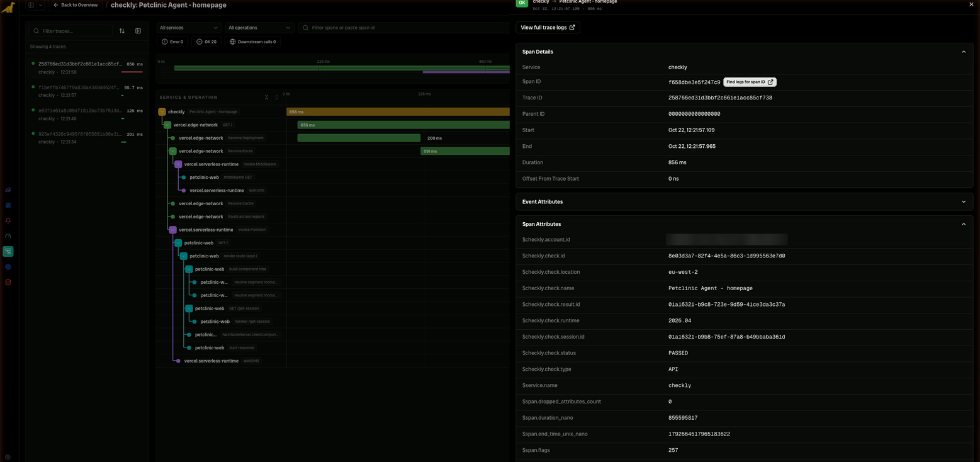The width and height of the screenshot is (980, 462).
Task: Collapse the vercel.edge-network GET / span
Action: (x=167, y=125)
